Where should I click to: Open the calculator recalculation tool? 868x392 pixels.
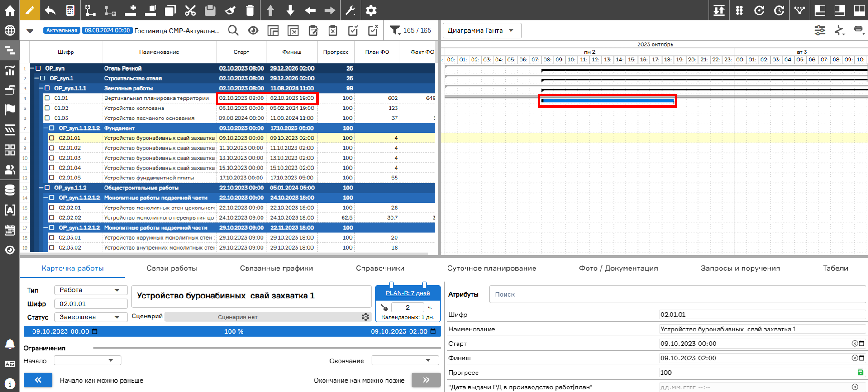click(70, 10)
